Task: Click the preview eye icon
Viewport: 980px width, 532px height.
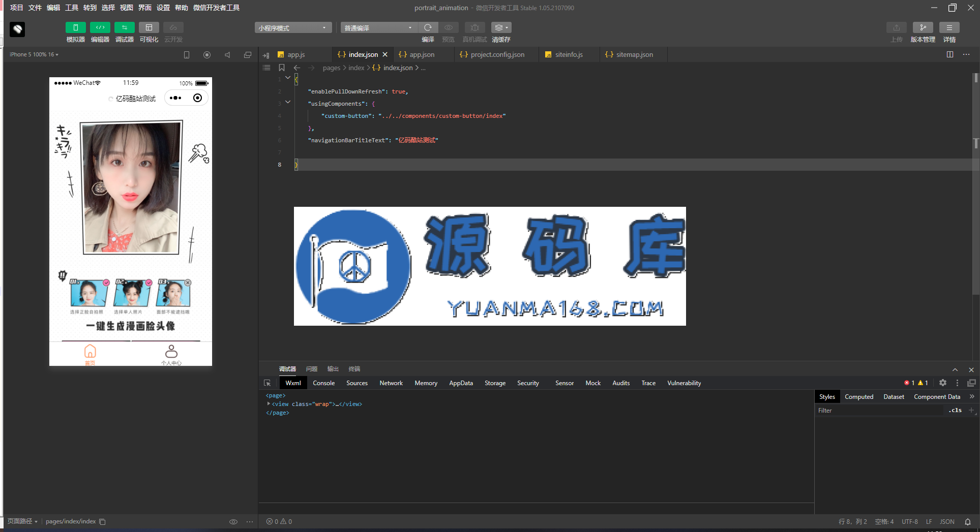Action: point(448,27)
